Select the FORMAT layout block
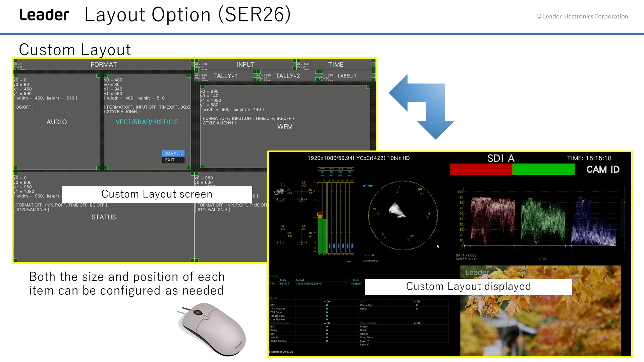The height and width of the screenshot is (362, 644). [104, 64]
